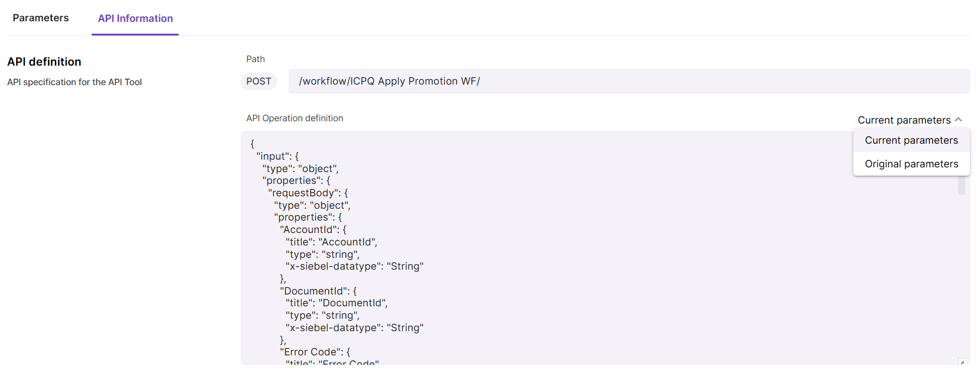Click the POST method badge

tap(259, 82)
